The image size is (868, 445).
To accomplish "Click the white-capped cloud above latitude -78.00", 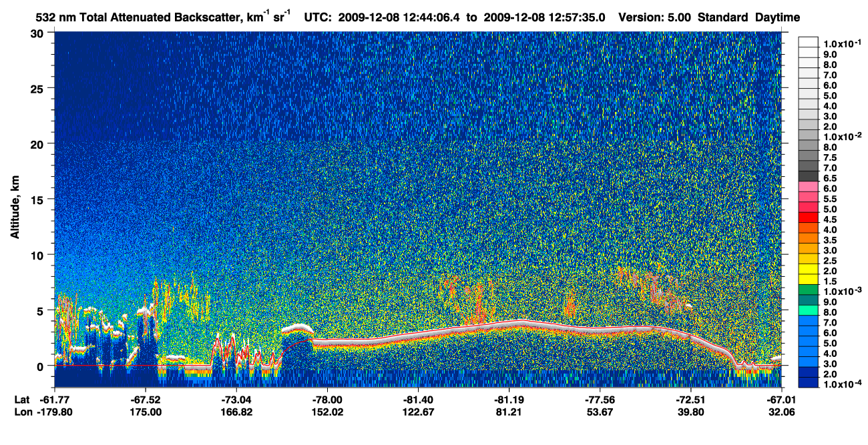I will [297, 328].
